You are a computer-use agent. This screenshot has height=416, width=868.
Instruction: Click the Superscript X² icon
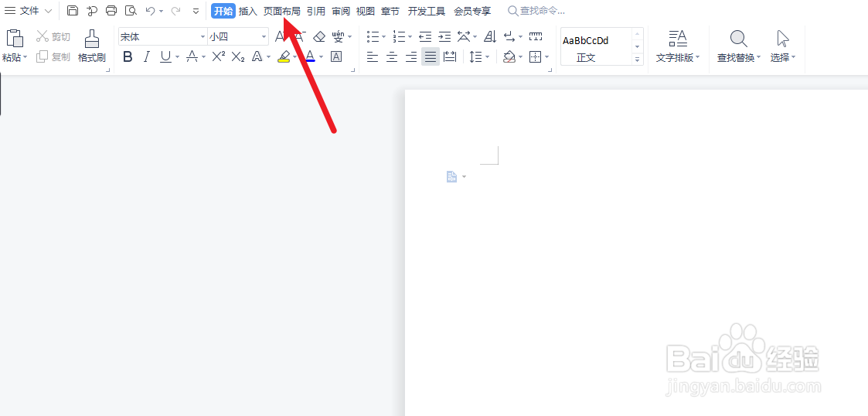coord(219,56)
